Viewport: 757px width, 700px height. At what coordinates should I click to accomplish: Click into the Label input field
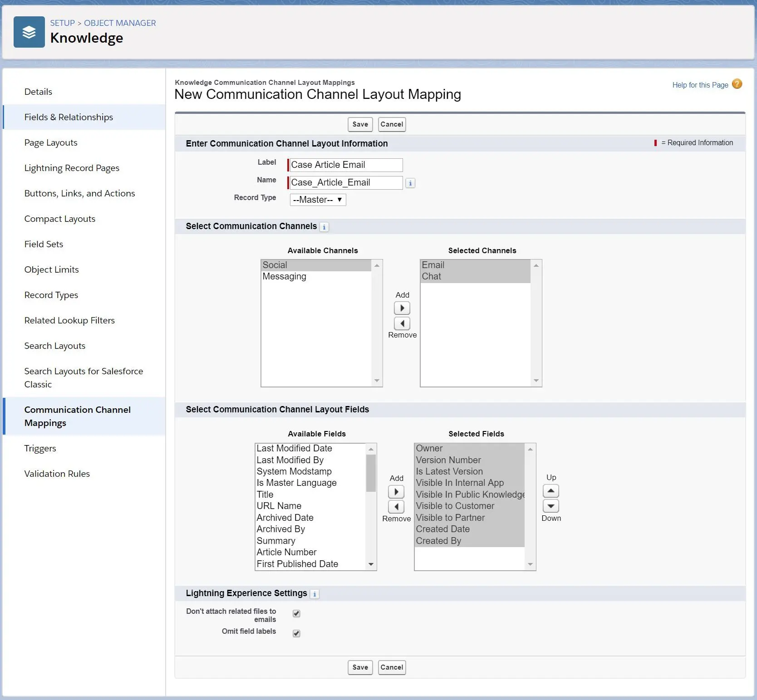345,165
